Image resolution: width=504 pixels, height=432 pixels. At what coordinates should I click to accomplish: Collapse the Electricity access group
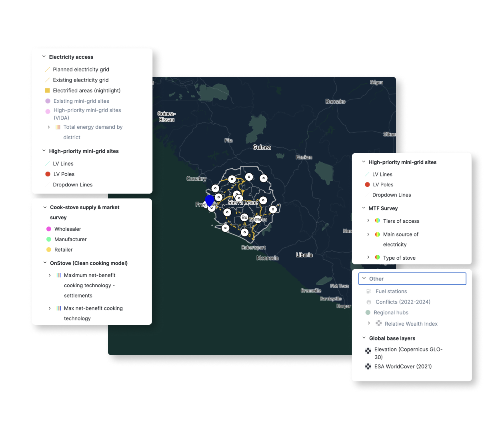click(44, 57)
